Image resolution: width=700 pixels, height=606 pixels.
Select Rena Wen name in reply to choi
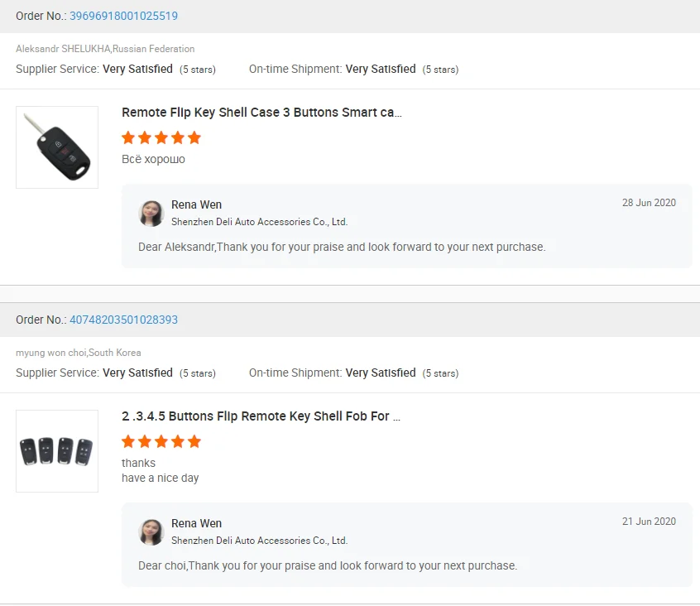196,523
